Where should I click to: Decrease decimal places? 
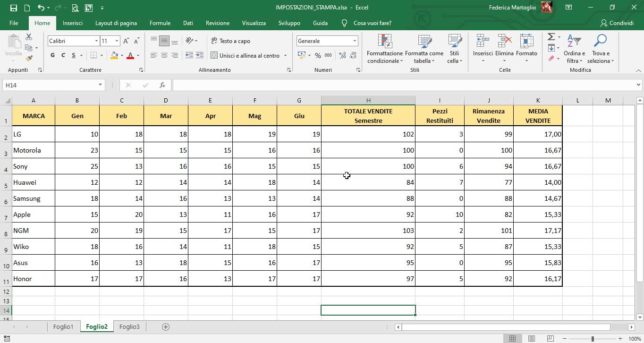[353, 55]
